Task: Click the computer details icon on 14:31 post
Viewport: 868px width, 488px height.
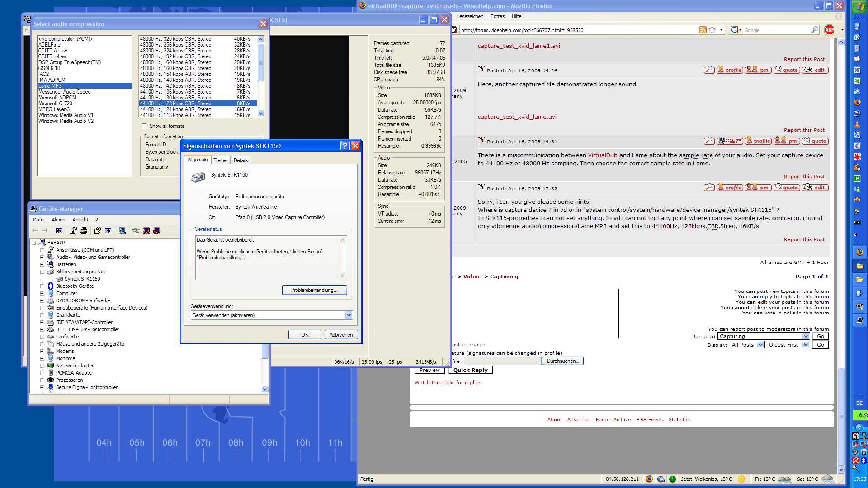Action: tap(730, 141)
